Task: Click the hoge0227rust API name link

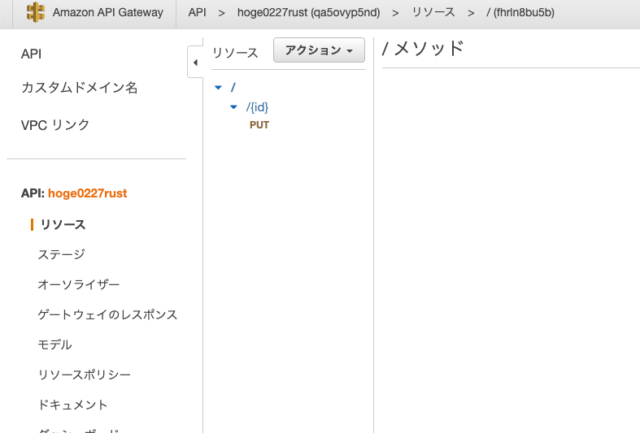Action: [87, 193]
